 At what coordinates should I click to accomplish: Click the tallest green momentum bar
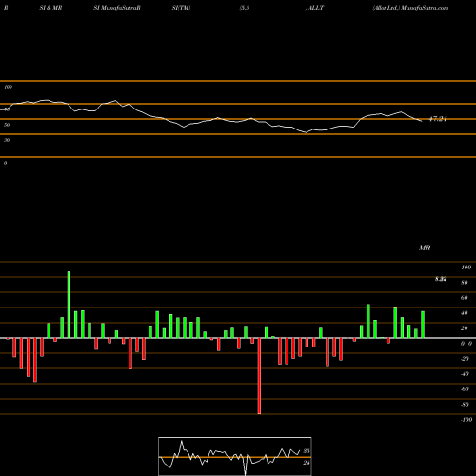69,305
